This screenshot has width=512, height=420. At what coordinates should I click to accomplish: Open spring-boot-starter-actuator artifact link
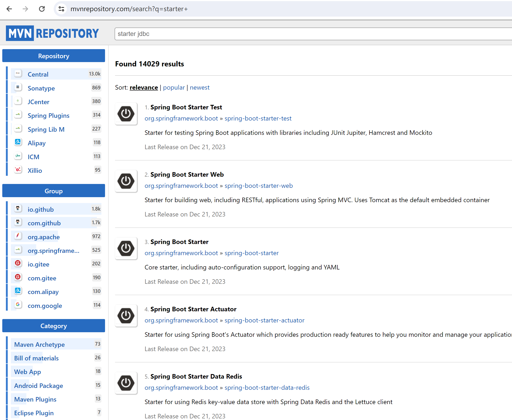[x=264, y=320]
